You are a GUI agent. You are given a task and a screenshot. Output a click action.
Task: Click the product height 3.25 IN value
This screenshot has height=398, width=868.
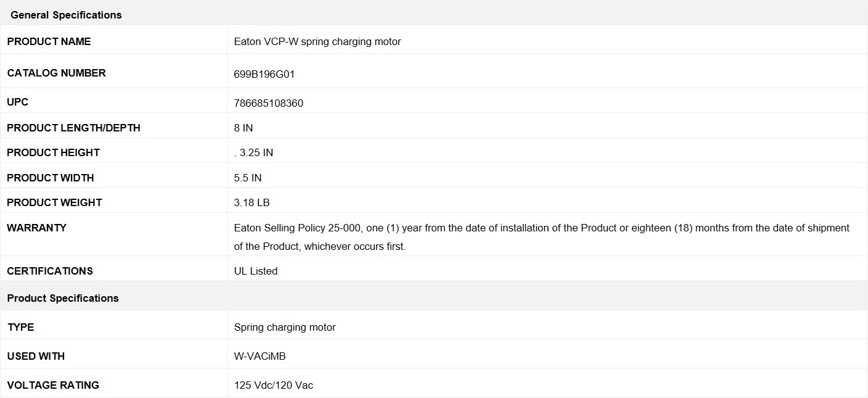pos(254,152)
